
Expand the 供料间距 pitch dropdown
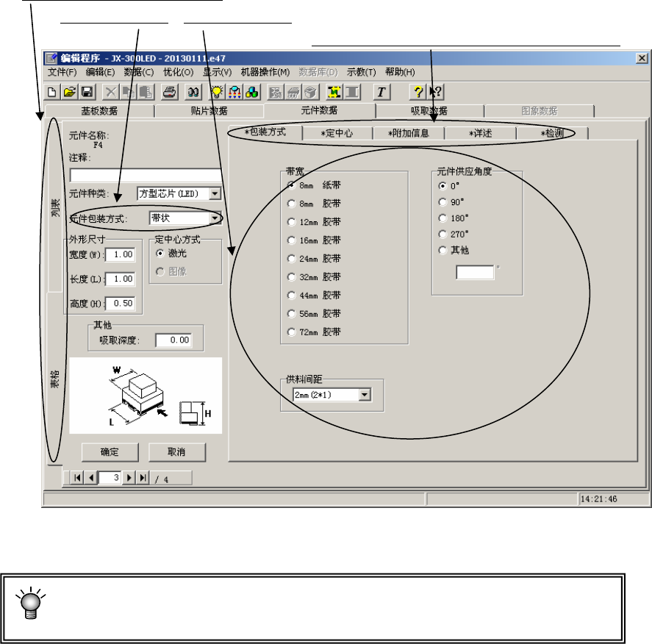tap(365, 396)
